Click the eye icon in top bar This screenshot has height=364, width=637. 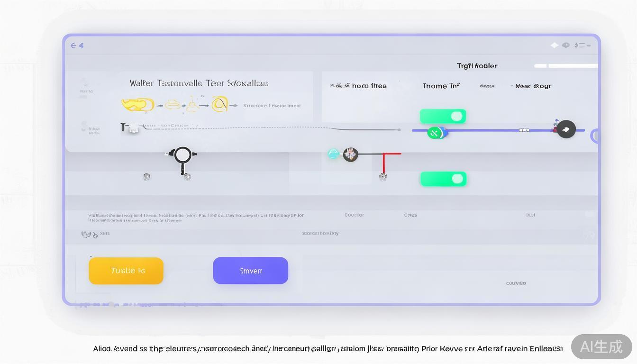pyautogui.click(x=566, y=45)
